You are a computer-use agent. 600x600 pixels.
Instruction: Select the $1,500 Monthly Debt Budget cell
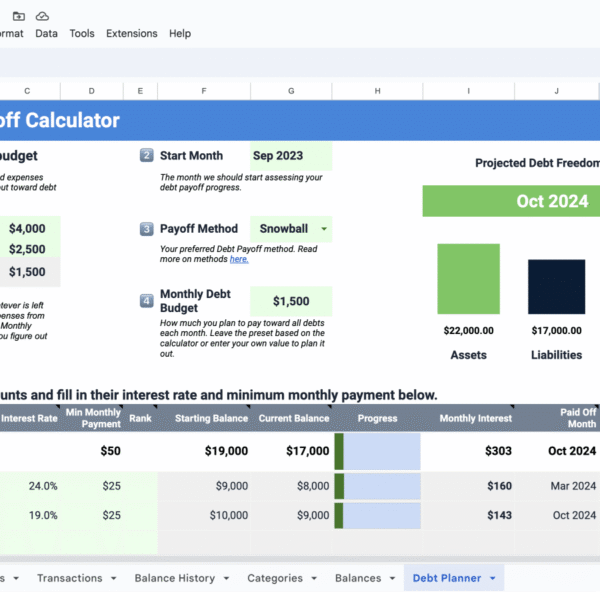click(x=290, y=301)
